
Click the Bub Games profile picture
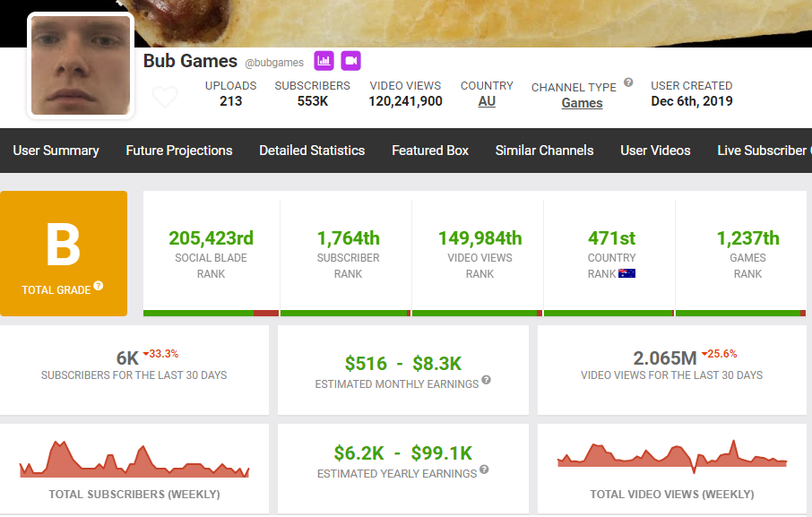coord(81,65)
